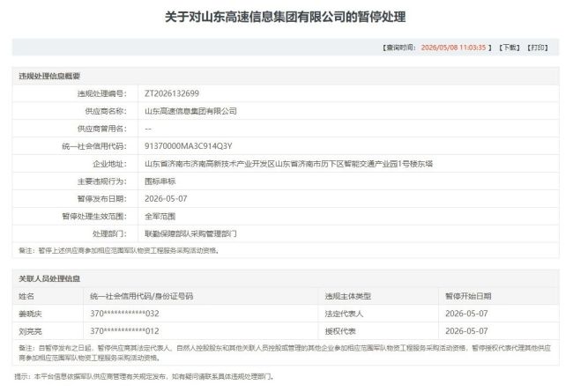
Task: Select the name 姜晓庆
Action: tap(30, 314)
